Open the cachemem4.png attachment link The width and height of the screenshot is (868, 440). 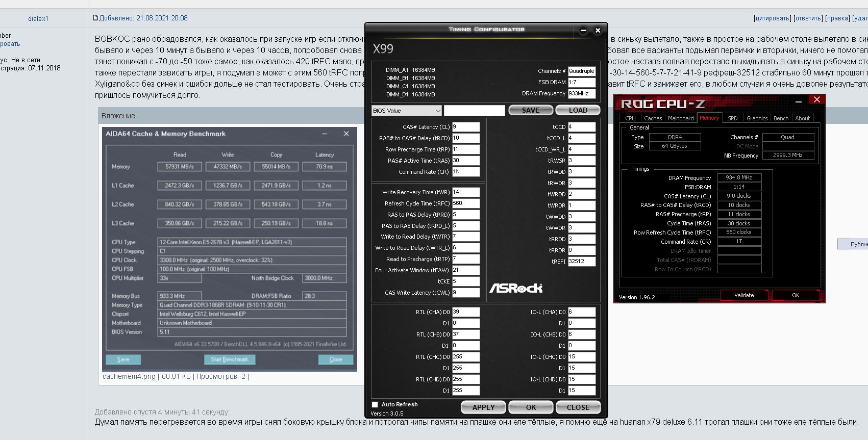pyautogui.click(x=129, y=377)
